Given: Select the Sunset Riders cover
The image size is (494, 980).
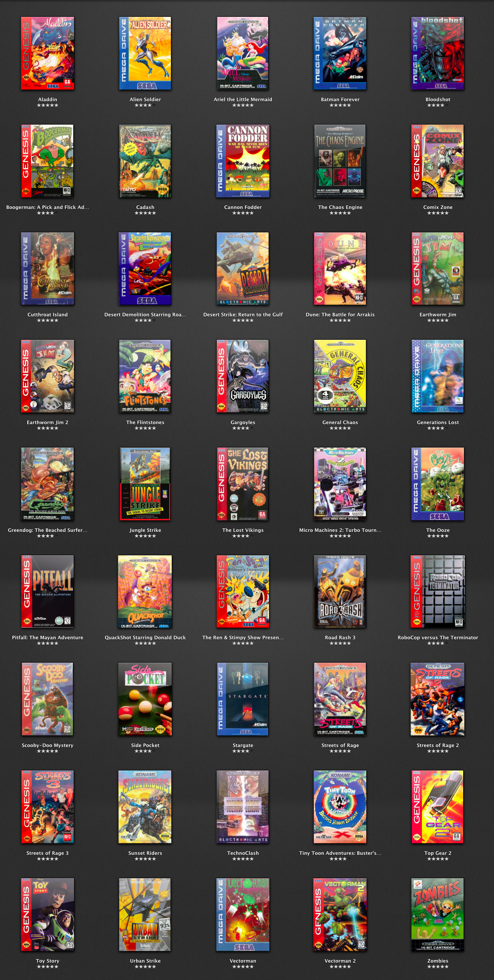Looking at the screenshot, I should pos(145,807).
